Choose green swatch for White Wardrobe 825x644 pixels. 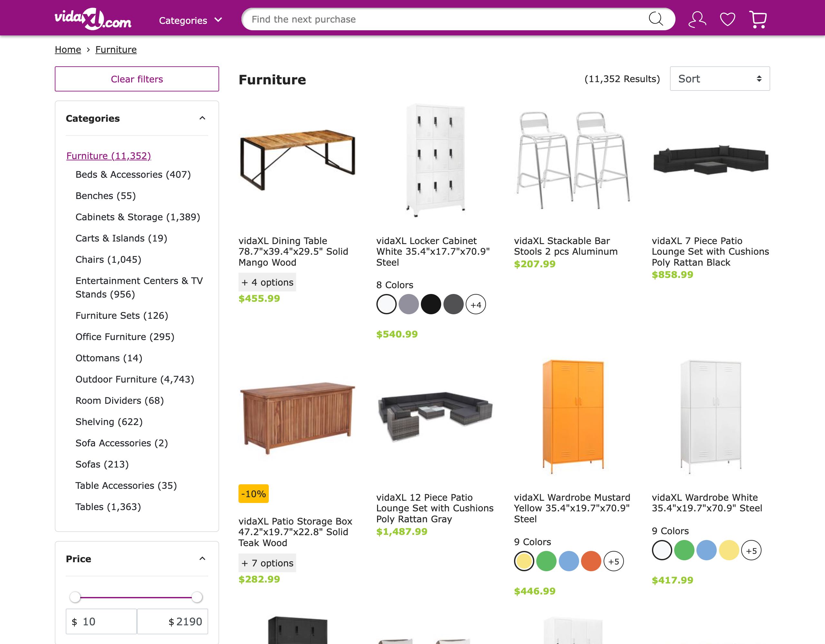pos(684,550)
